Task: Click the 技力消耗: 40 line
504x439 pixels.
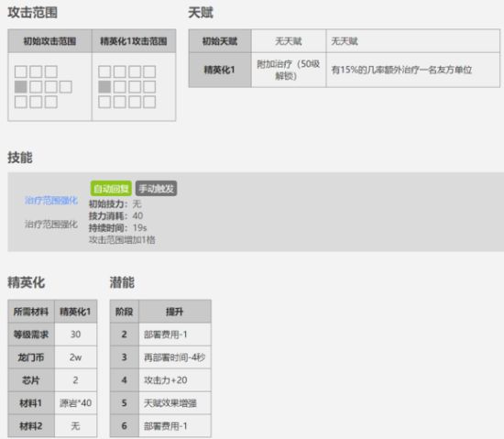Action: 116,215
